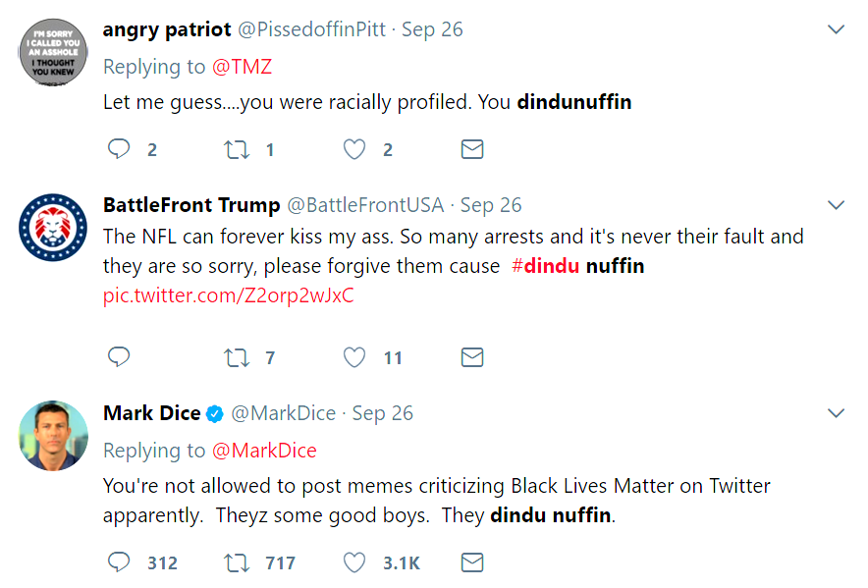
Task: Like BattleFront Trump's tweet
Action: pyautogui.click(x=354, y=357)
